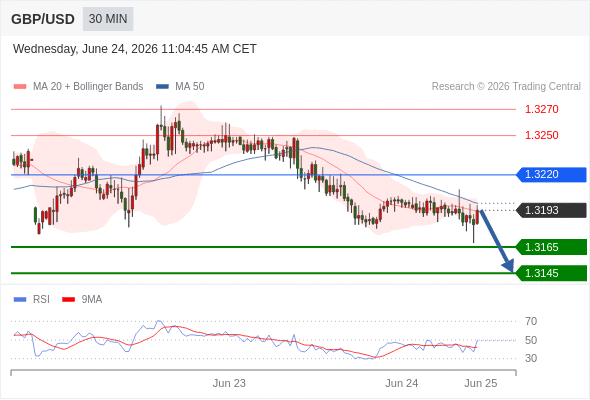Click the 1.3145 support price tag

(551, 273)
